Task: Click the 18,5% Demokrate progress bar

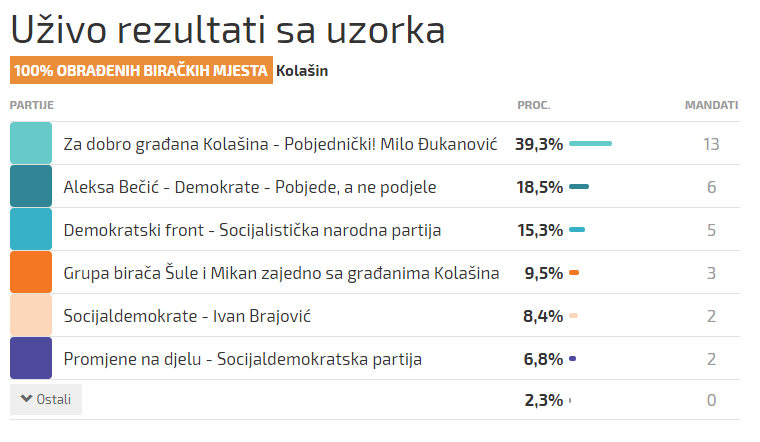Action: click(579, 187)
